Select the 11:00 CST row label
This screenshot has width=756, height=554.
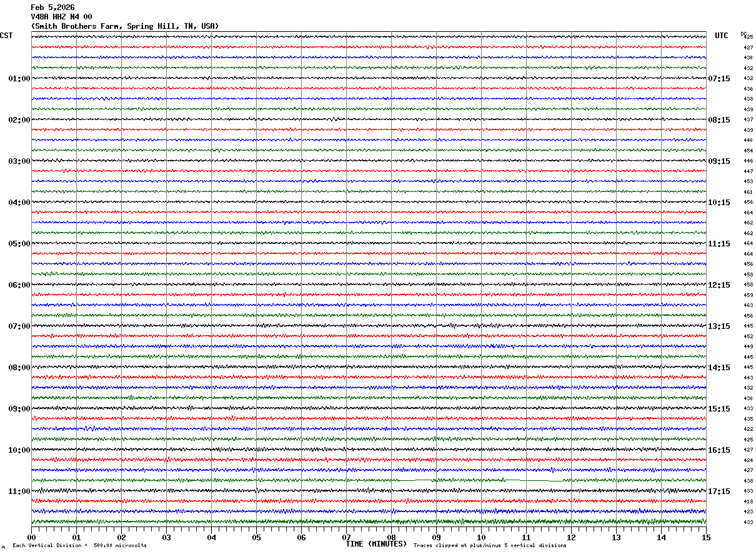coord(19,491)
